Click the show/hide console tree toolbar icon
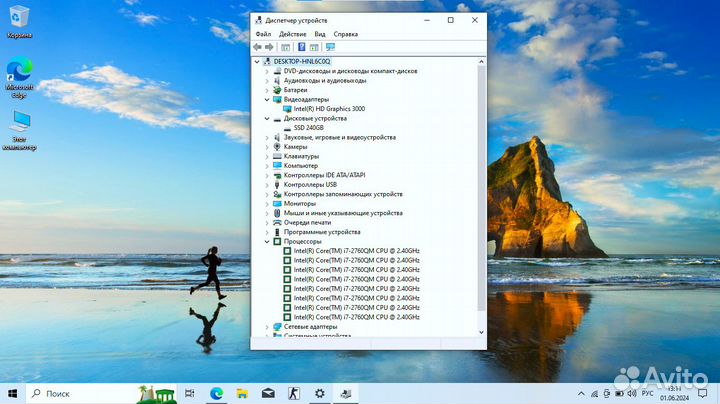 [x=286, y=47]
